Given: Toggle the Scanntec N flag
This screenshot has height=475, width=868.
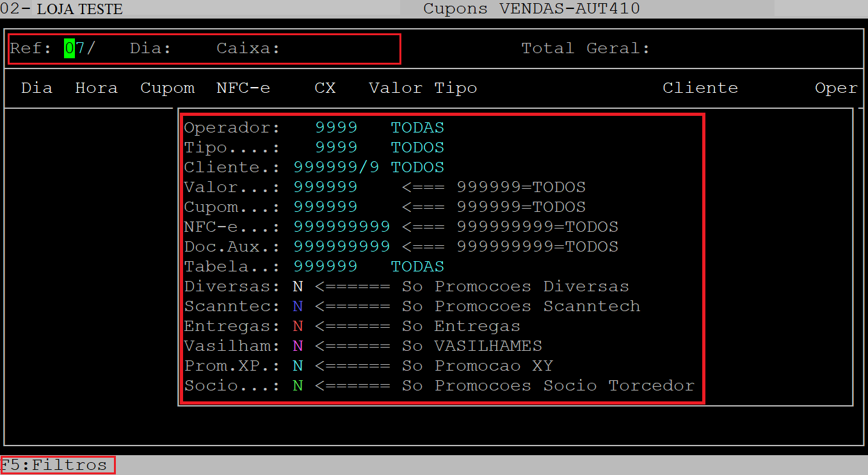Looking at the screenshot, I should click(x=298, y=306).
